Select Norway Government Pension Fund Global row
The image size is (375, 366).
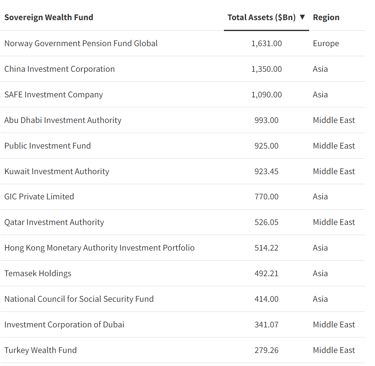[x=183, y=43]
